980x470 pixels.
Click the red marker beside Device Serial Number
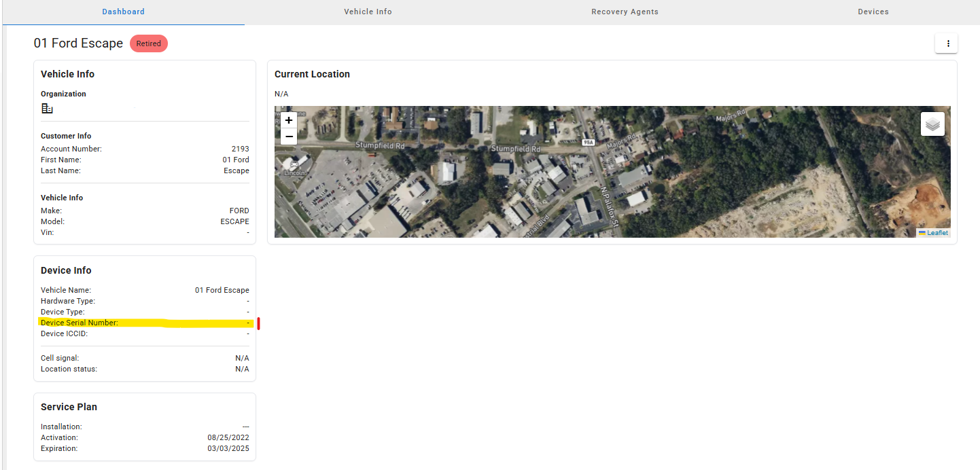click(x=259, y=323)
